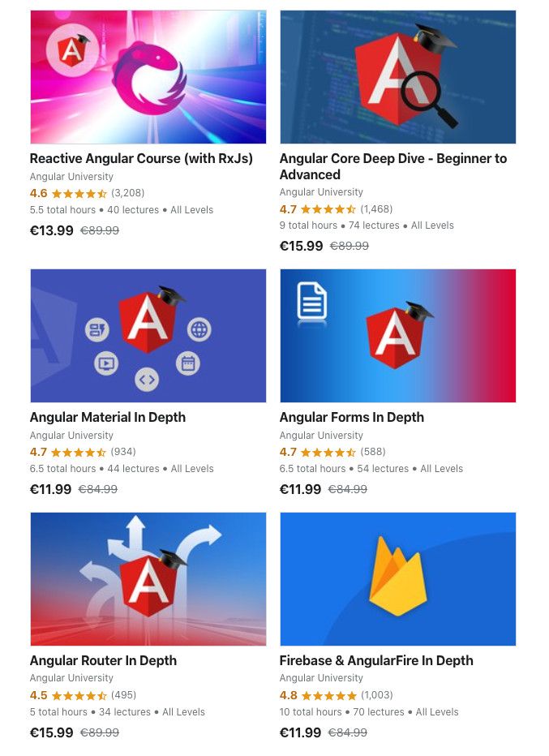Open 'Reactive Angular Course (with RxJs)' title link
549x756 pixels.
(141, 159)
